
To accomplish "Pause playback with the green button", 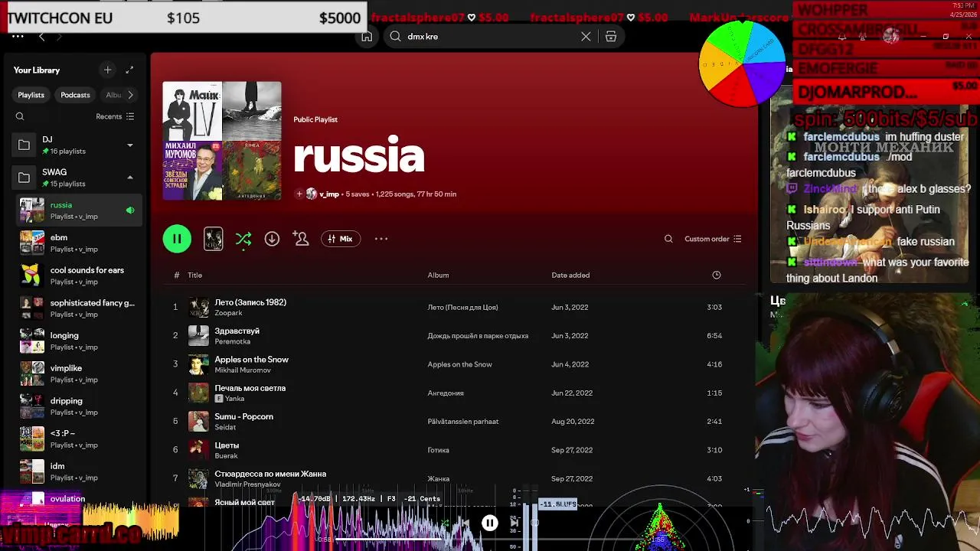I will coord(177,239).
